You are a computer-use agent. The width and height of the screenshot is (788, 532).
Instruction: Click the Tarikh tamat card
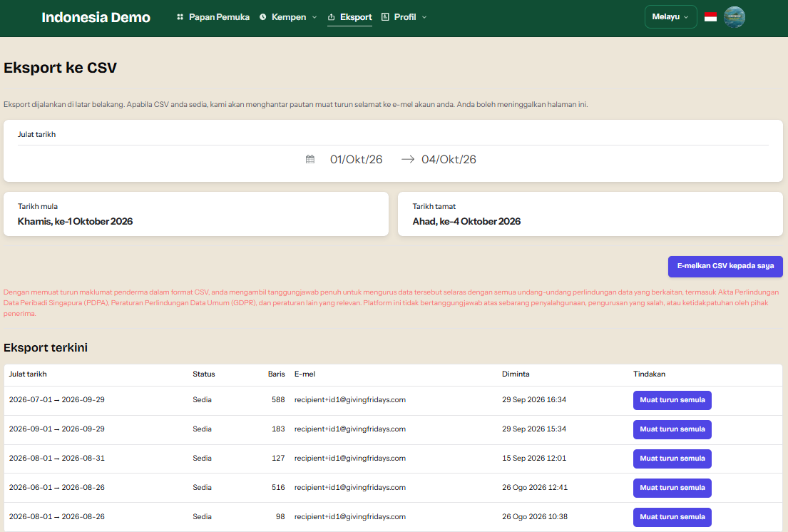tap(590, 214)
